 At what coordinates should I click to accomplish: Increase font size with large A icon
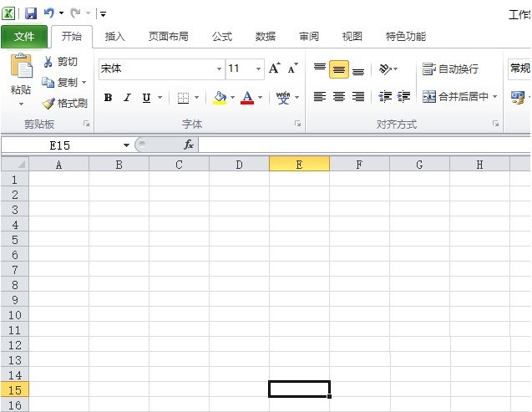275,69
